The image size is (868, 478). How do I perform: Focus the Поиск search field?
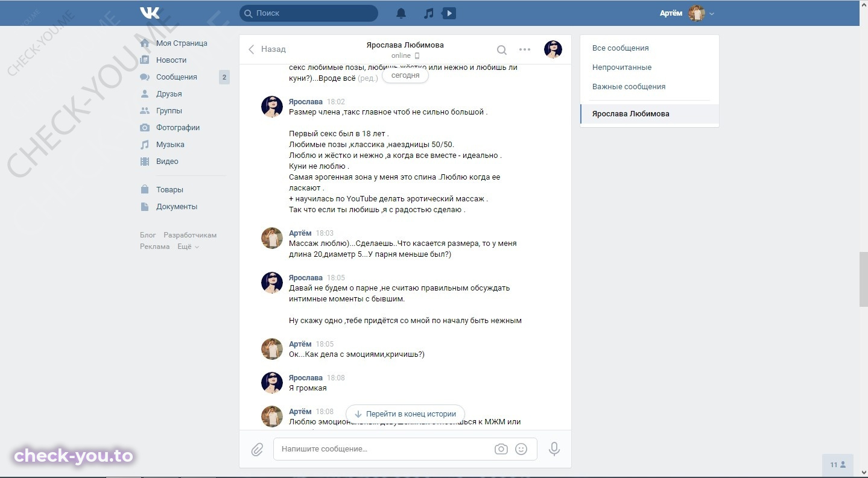point(309,13)
